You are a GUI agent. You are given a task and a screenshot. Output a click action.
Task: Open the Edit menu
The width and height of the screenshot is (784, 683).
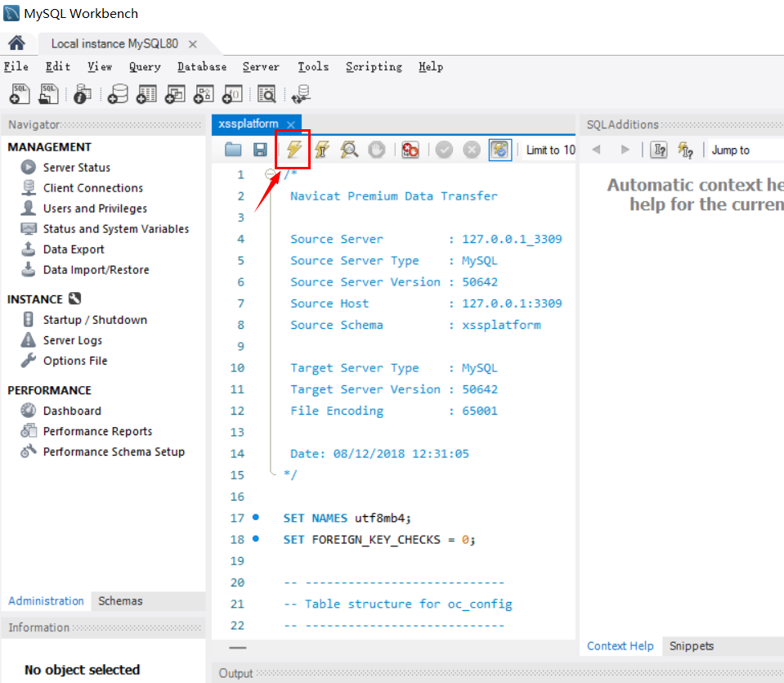pos(58,66)
